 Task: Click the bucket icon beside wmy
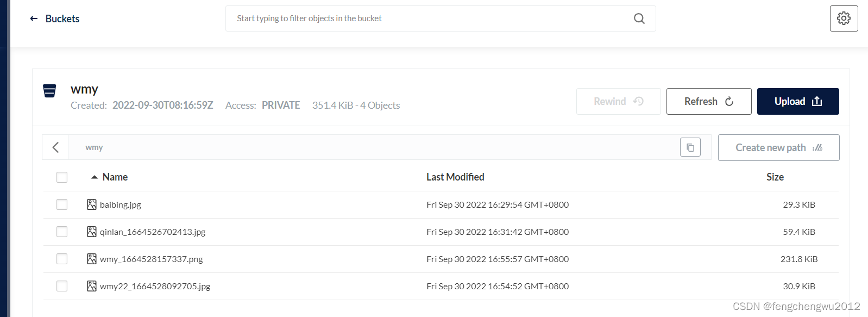click(49, 91)
